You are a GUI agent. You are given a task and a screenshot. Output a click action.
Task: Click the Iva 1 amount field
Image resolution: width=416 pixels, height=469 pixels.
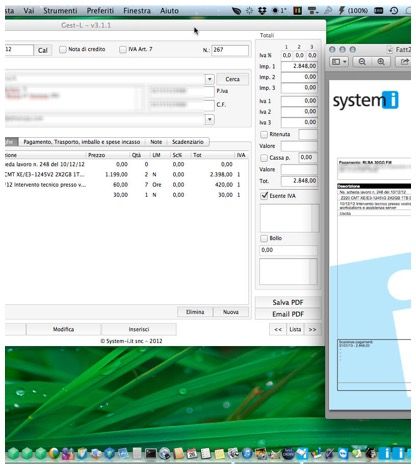click(299, 101)
